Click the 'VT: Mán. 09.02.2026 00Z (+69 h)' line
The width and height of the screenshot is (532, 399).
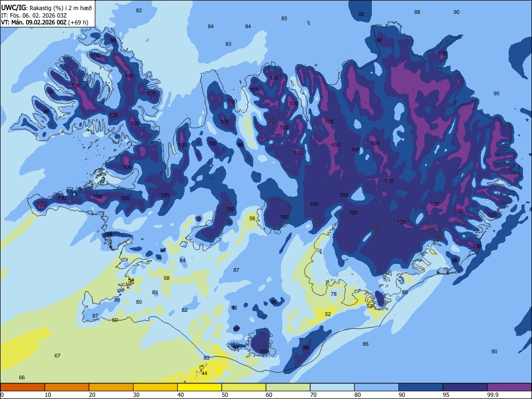[x=45, y=22]
